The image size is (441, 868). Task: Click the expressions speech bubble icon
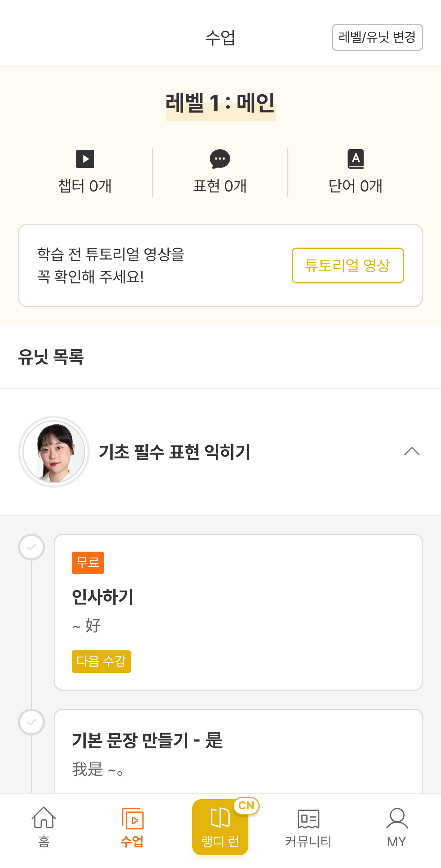click(x=220, y=159)
